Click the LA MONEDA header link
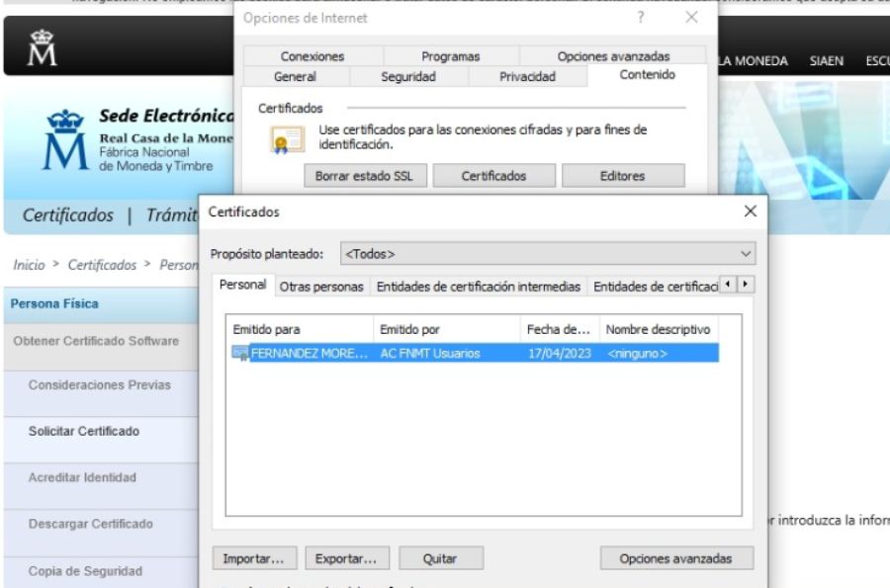This screenshot has height=588, width=890. (x=754, y=61)
